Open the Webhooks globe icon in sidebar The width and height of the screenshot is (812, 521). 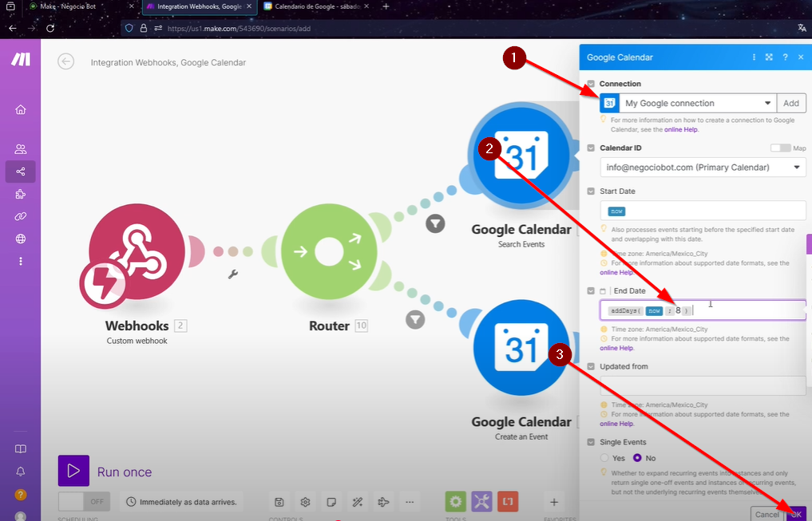point(21,239)
